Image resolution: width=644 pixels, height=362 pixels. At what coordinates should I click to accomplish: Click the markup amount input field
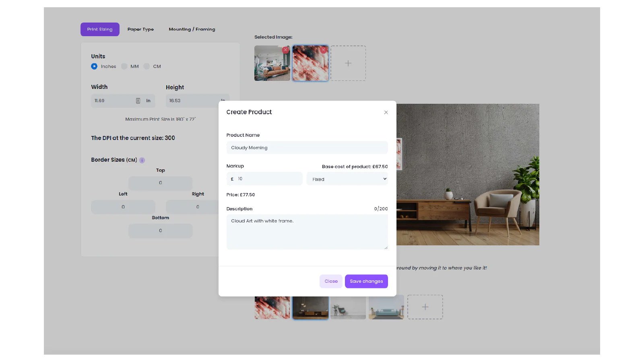268,179
